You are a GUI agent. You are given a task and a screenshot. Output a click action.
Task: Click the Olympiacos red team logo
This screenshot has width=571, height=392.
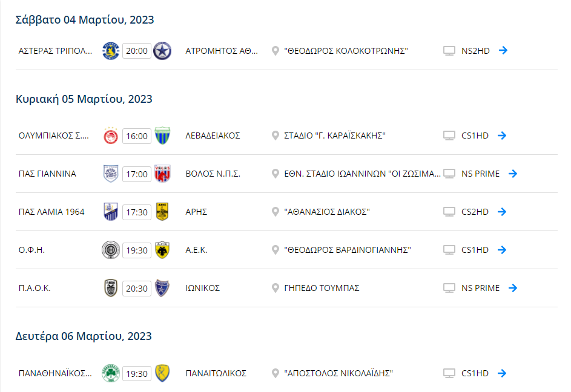111,136
